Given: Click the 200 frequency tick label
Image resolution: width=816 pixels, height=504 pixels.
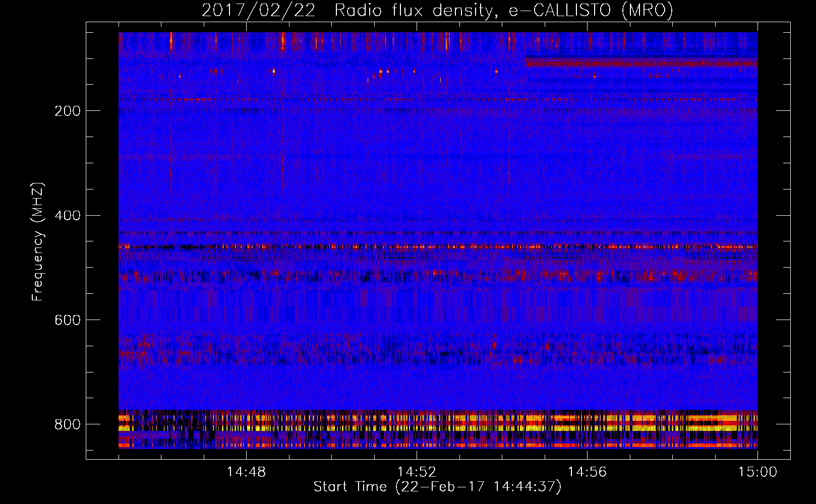Looking at the screenshot, I should (68, 111).
